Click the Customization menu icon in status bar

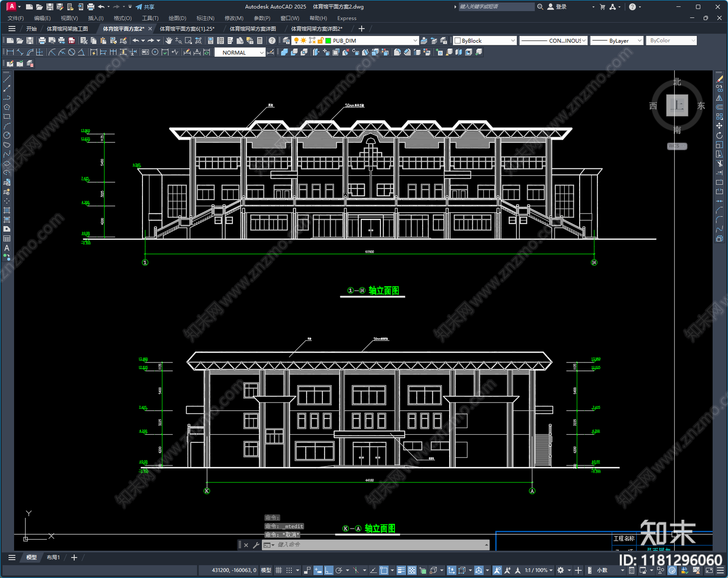[x=720, y=570]
